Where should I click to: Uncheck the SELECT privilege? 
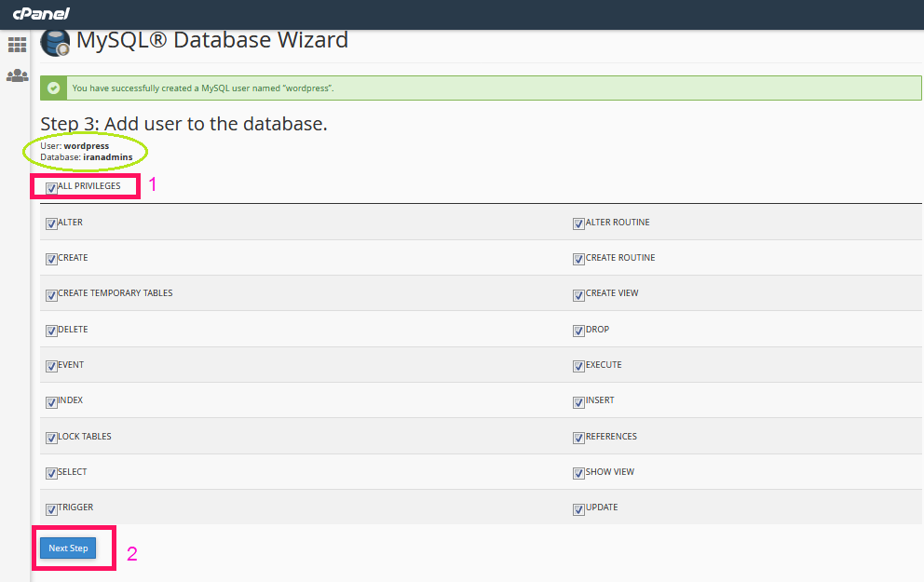51,474
